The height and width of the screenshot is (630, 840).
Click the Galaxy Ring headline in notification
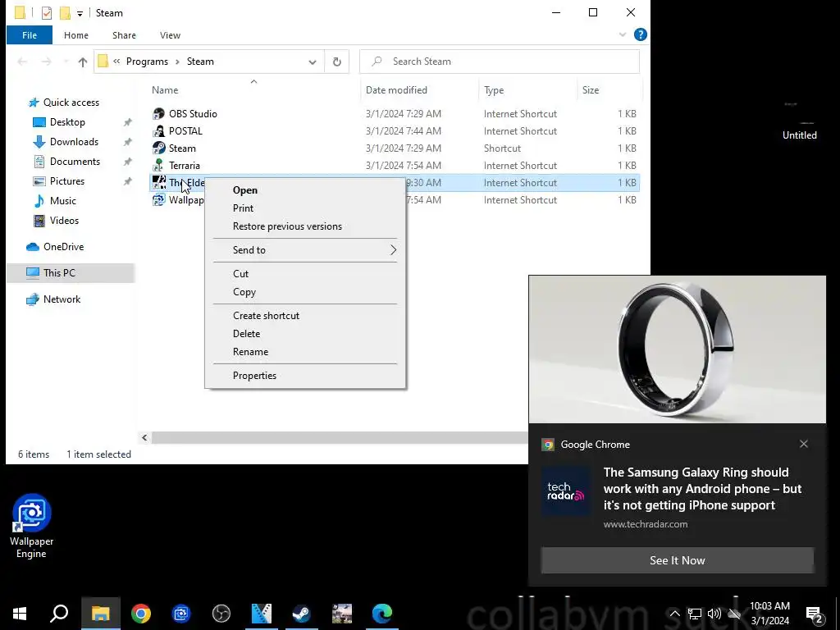pos(702,489)
